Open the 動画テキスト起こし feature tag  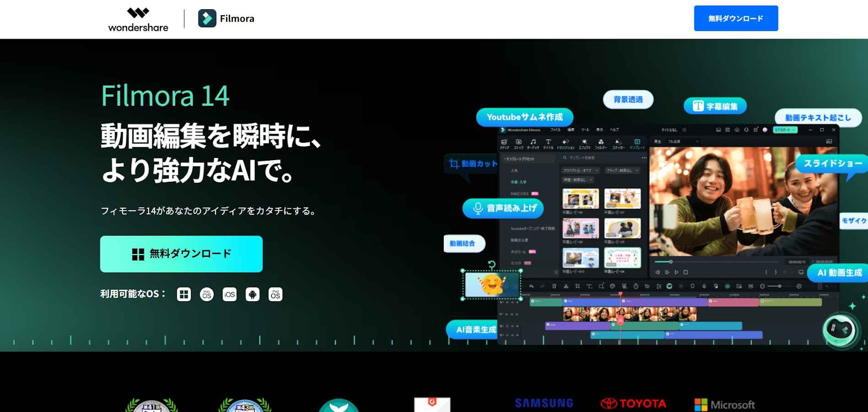[818, 117]
